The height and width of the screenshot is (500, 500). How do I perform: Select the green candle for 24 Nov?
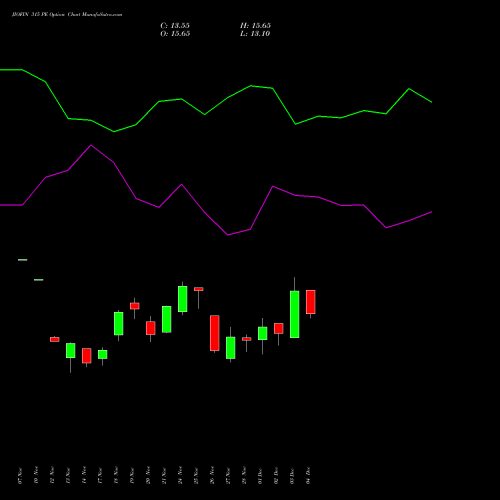pyautogui.click(x=183, y=299)
